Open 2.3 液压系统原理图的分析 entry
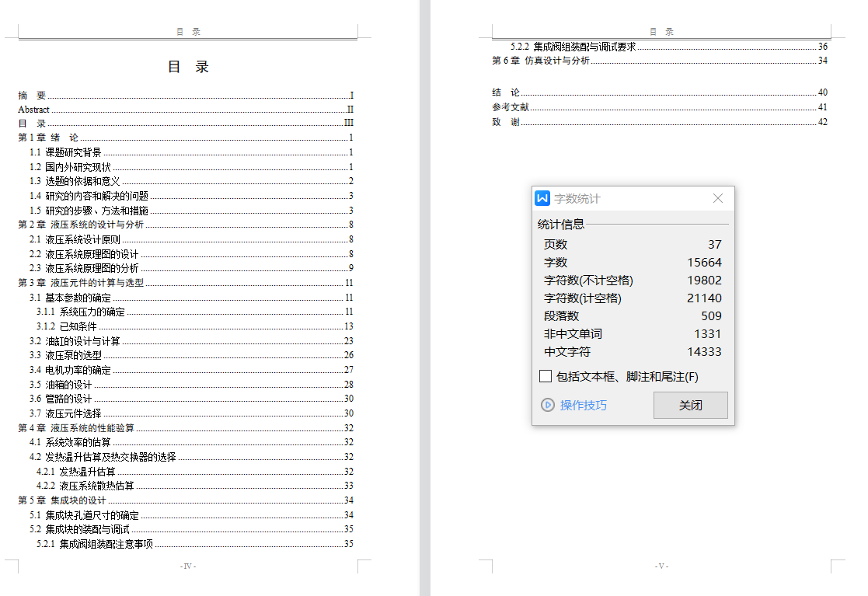This screenshot has width=868, height=596. pos(191,268)
